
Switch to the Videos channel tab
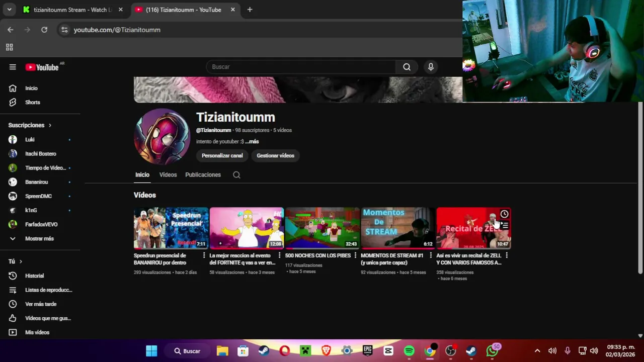[x=168, y=175]
